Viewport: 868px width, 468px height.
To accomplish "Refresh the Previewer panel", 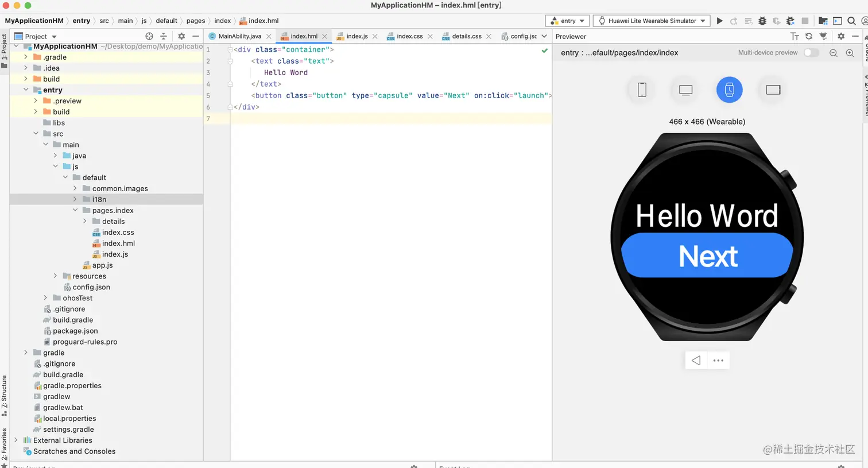I will (809, 36).
